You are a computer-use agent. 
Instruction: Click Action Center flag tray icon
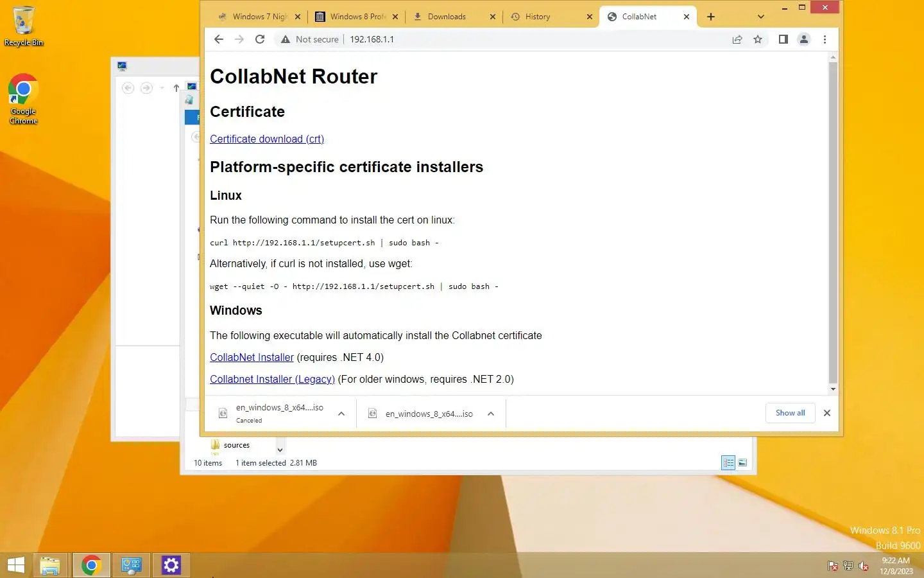click(833, 566)
